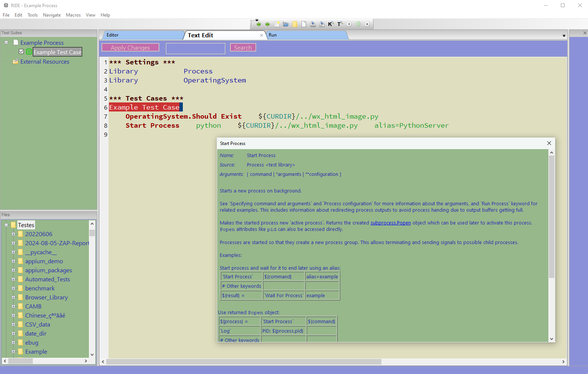Click the folder icon next to benchmark

pos(21,288)
